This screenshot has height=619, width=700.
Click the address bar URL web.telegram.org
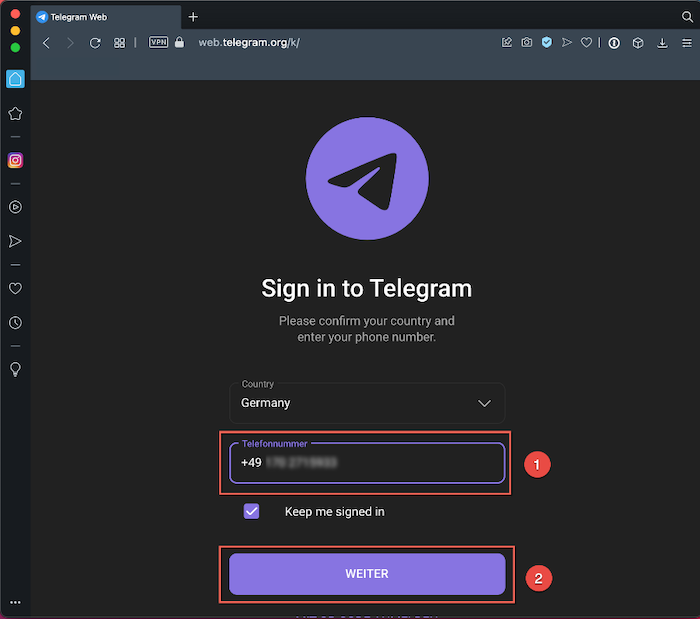tap(249, 42)
